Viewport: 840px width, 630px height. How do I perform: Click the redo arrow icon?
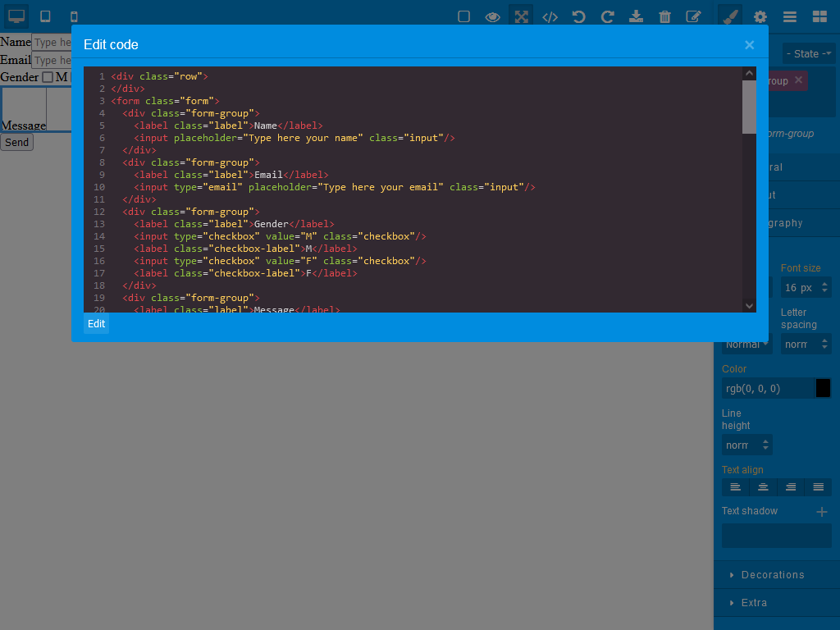tap(608, 17)
